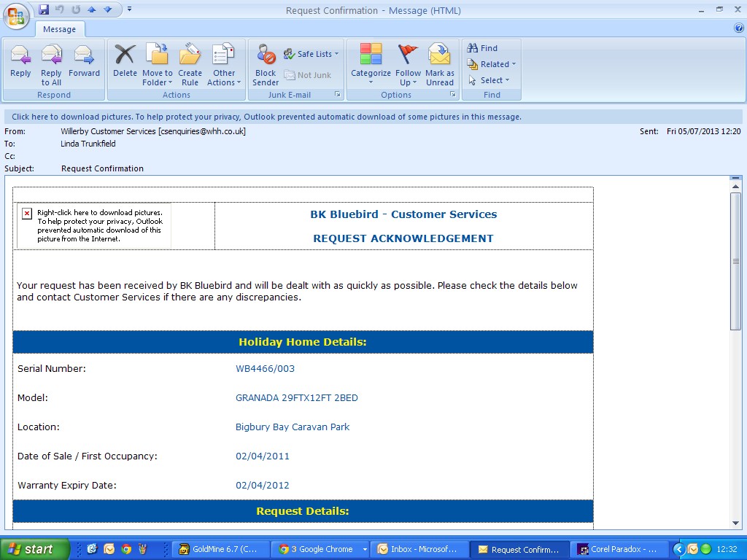Go to next item using down arrow

point(108,9)
